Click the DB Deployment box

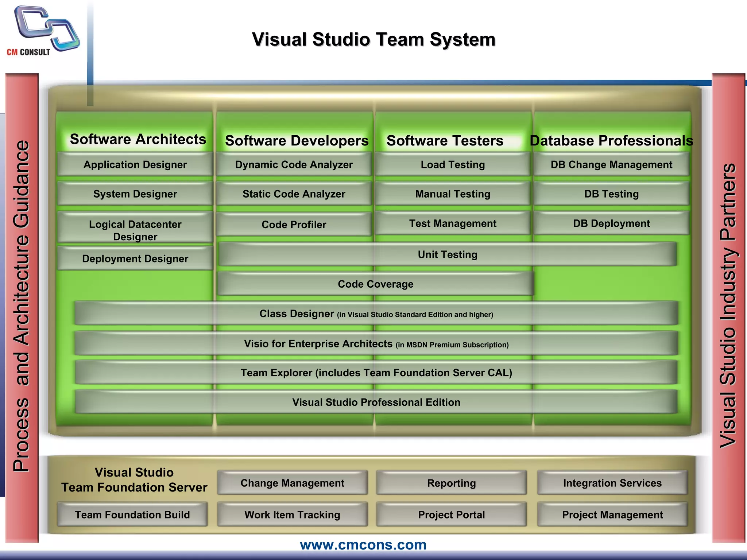point(611,223)
